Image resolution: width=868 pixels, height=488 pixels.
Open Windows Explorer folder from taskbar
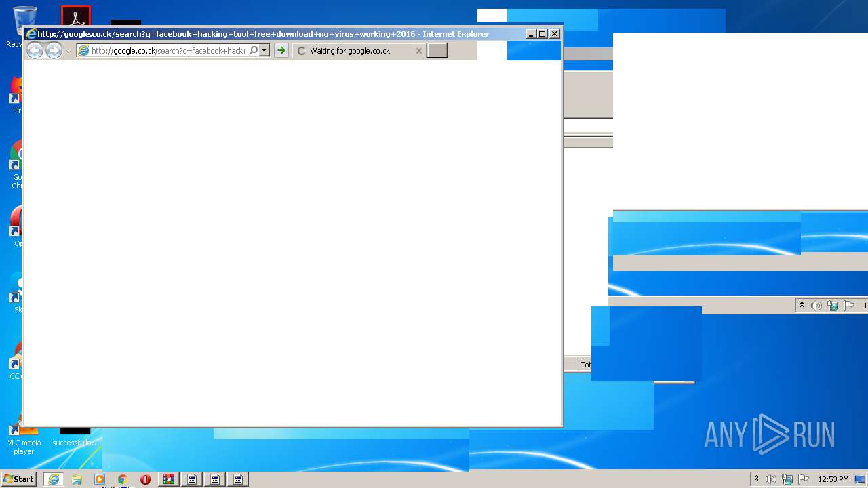click(x=77, y=479)
